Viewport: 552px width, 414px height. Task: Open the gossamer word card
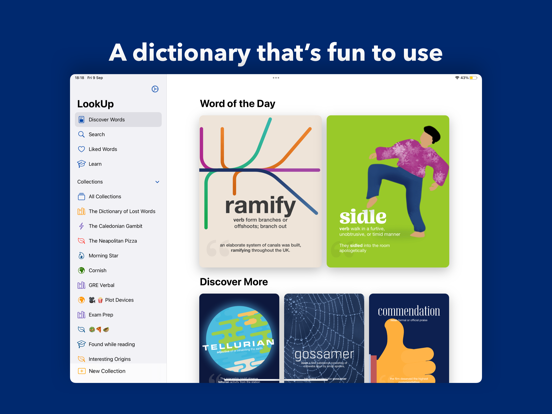point(324,338)
